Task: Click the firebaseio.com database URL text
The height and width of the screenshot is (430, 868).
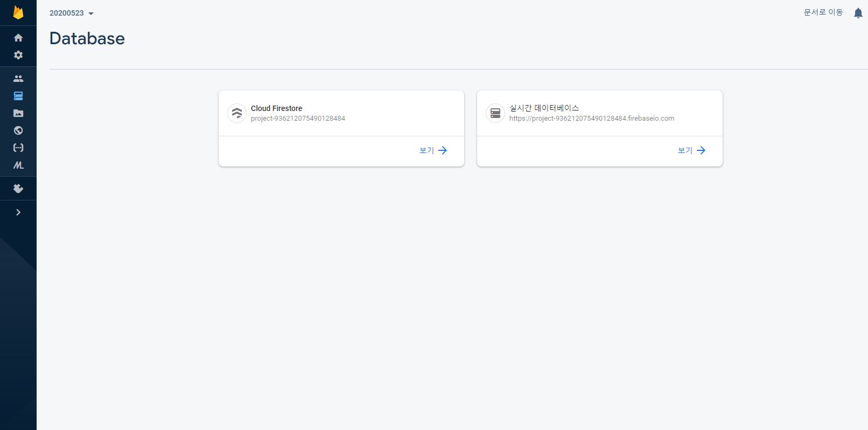Action: click(592, 119)
